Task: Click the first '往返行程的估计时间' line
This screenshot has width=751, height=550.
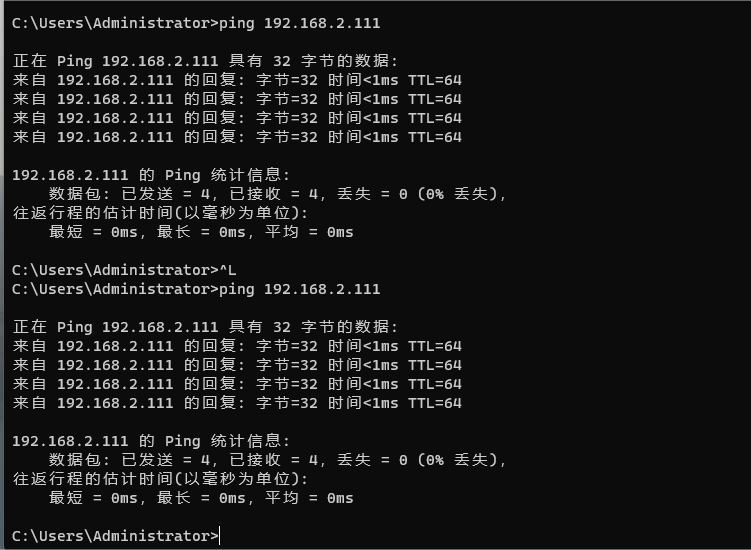Action: coord(160,213)
